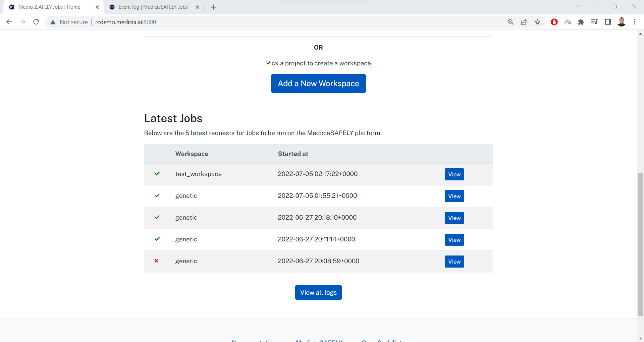Close the Event log tab
Viewport: 644px width, 342px height.
[x=198, y=7]
